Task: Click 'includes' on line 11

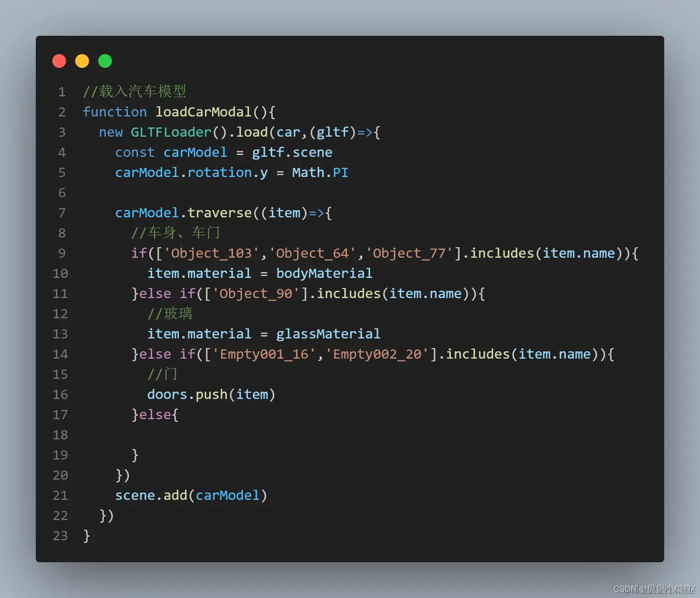Action: [x=349, y=293]
